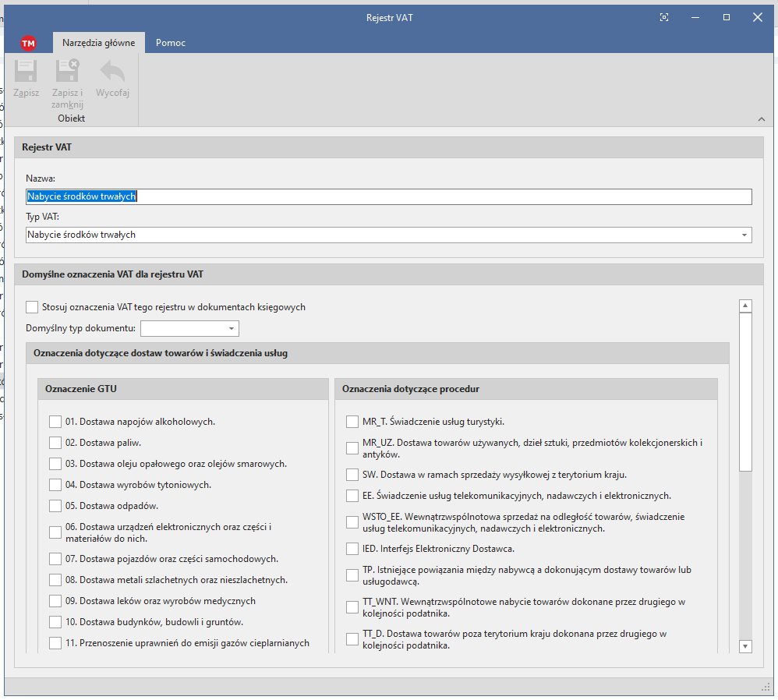Maximize the Rejestr VAT window
Image resolution: width=778 pixels, height=700 pixels.
(726, 17)
